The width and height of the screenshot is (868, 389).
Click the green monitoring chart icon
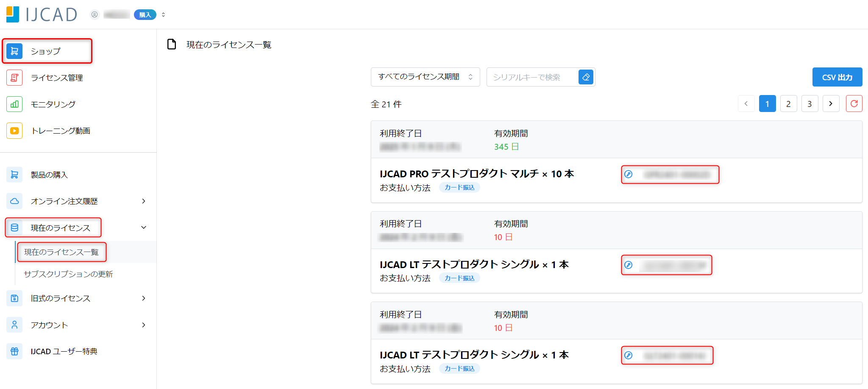tap(14, 104)
